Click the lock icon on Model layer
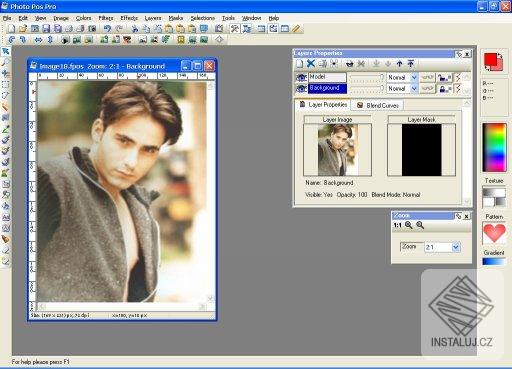This screenshot has width=512, height=369. [445, 78]
